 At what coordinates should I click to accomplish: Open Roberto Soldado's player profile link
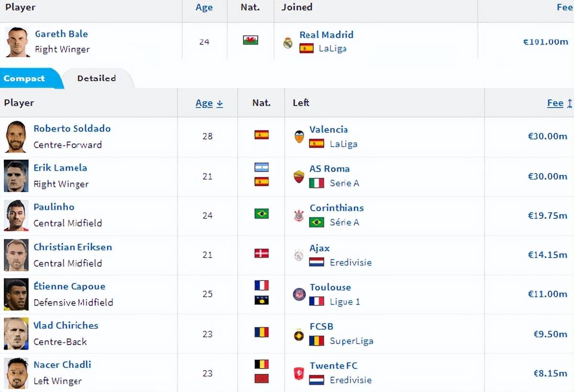72,129
